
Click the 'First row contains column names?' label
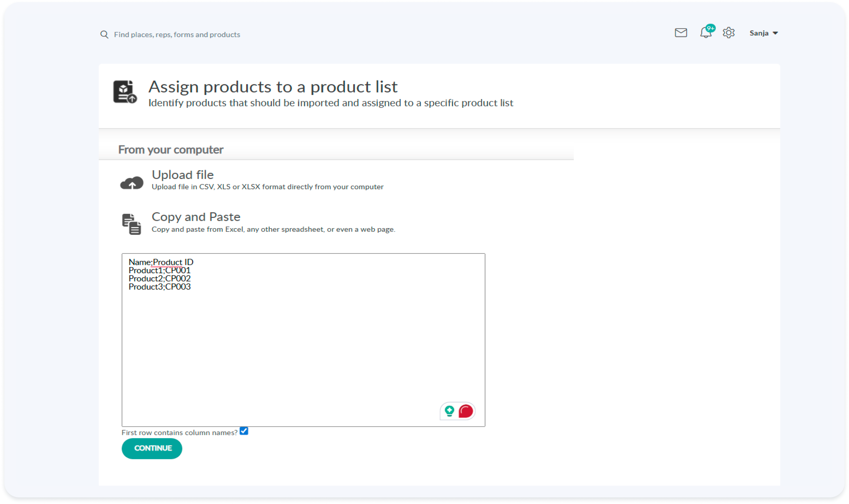[179, 432]
